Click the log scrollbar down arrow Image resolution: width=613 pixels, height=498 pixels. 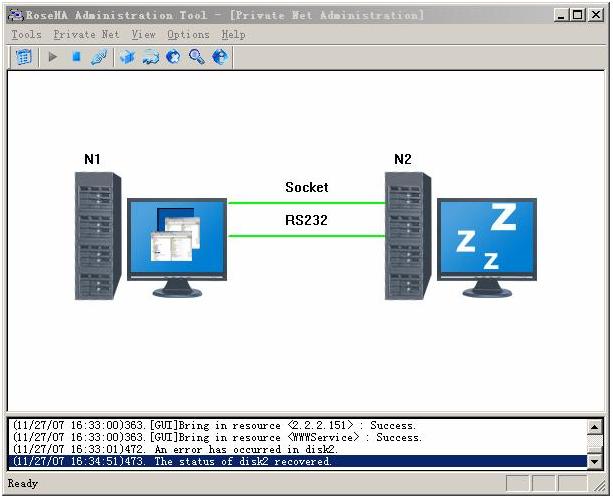[595, 461]
